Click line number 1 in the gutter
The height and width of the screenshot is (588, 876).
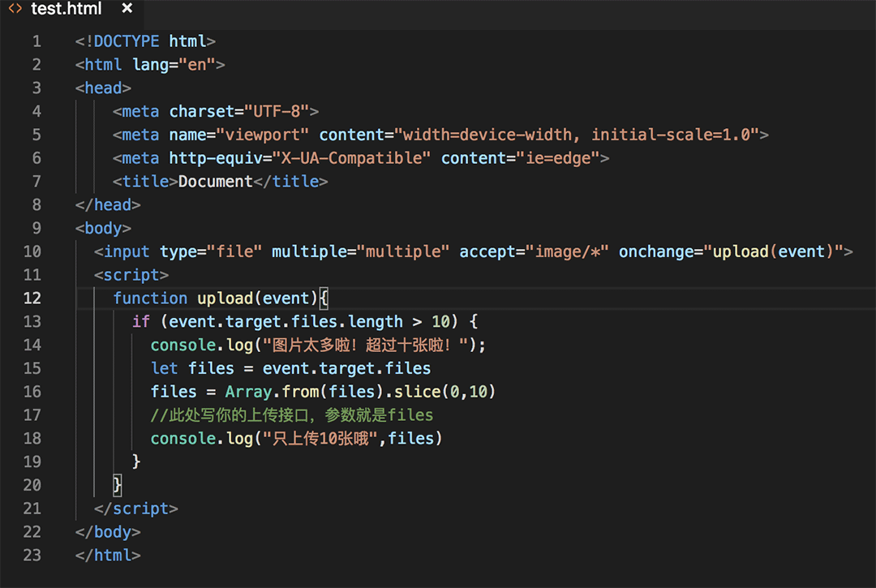click(36, 41)
